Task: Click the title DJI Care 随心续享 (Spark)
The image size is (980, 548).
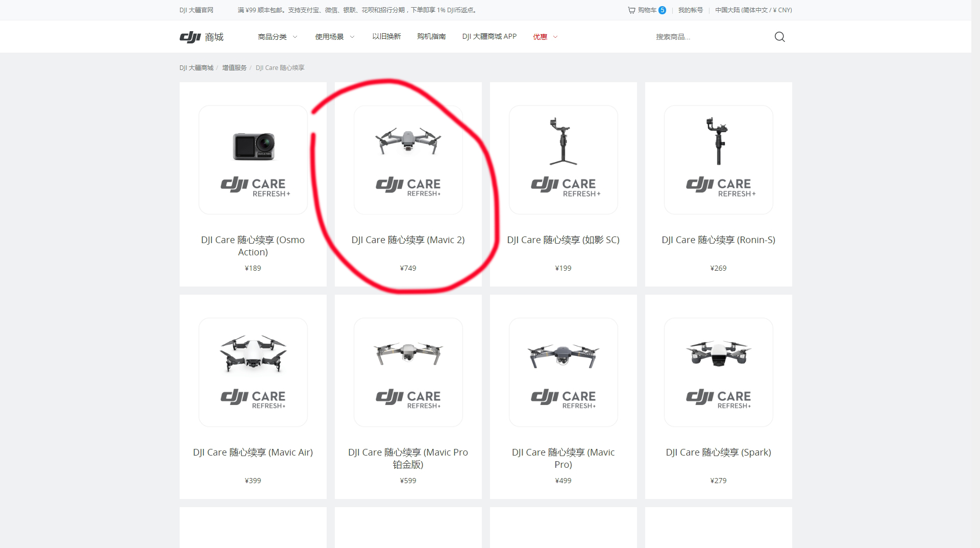Action: [719, 452]
